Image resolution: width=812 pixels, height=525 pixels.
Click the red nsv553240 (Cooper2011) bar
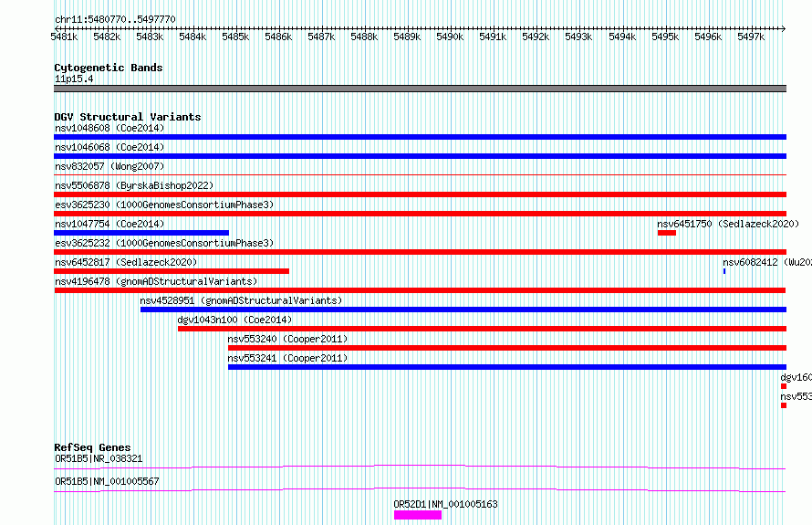507,348
